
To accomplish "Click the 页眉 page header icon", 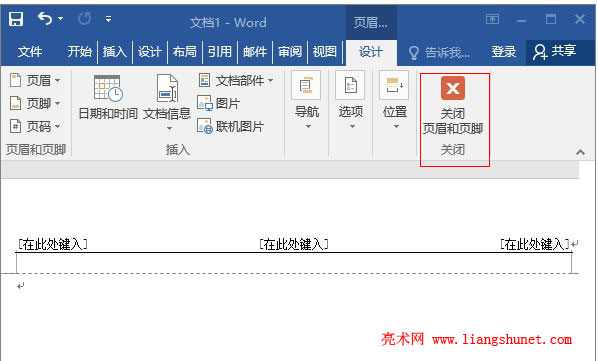I will (x=15, y=80).
